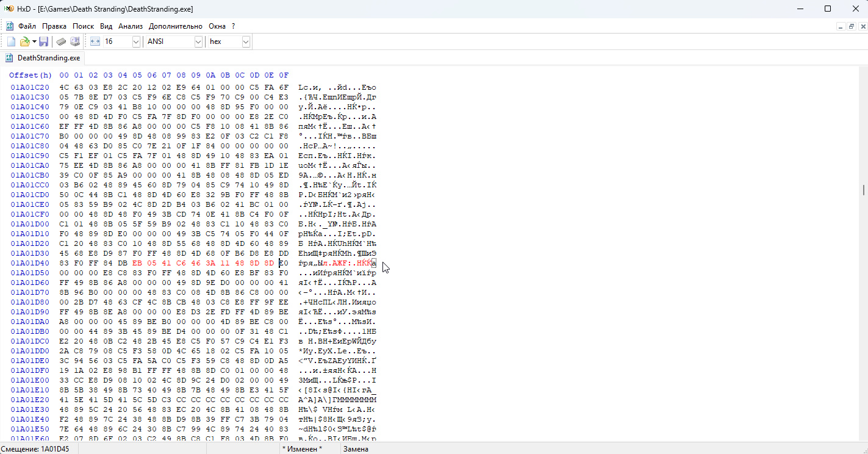Select offset row 01A01E00

pos(30,380)
